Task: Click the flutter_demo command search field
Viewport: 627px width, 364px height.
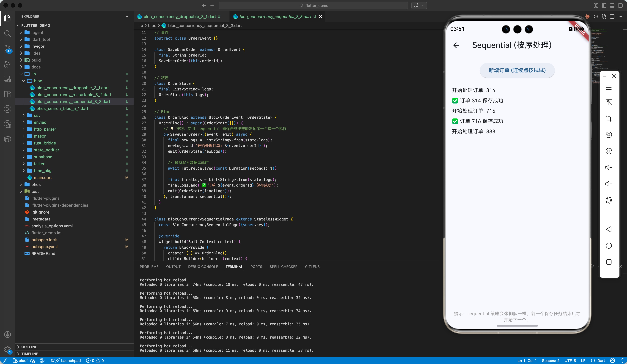Action: pyautogui.click(x=313, y=5)
